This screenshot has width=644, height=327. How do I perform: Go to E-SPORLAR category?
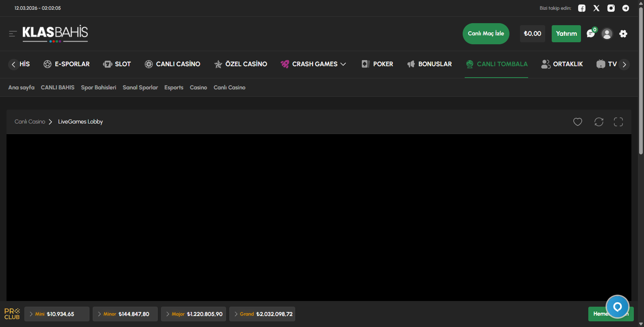[67, 64]
